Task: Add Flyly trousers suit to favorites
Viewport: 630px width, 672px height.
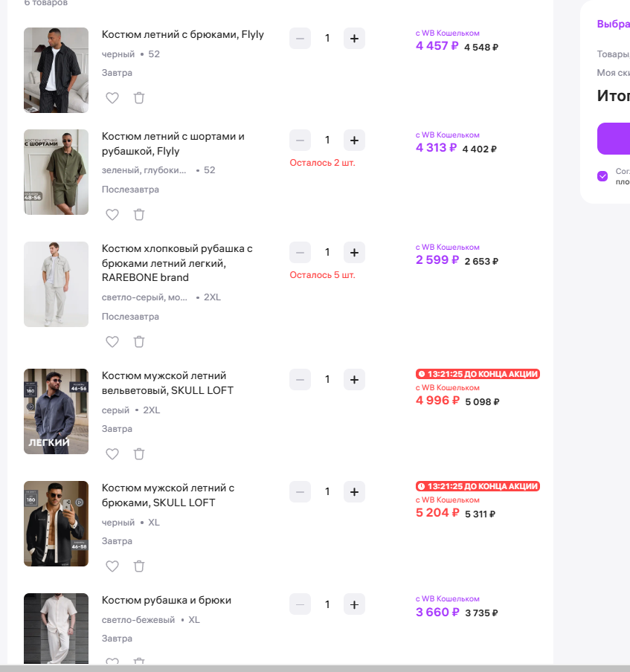Action: coord(112,98)
